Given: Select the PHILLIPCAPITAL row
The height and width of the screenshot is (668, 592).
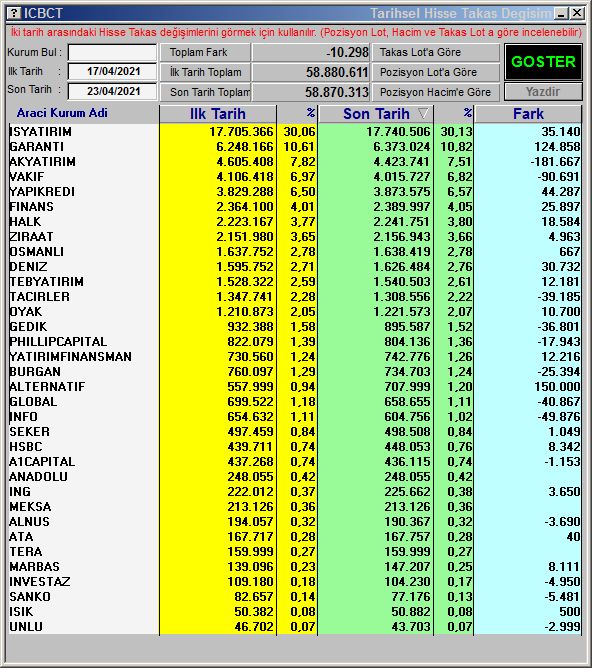Looking at the screenshot, I should (x=295, y=342).
